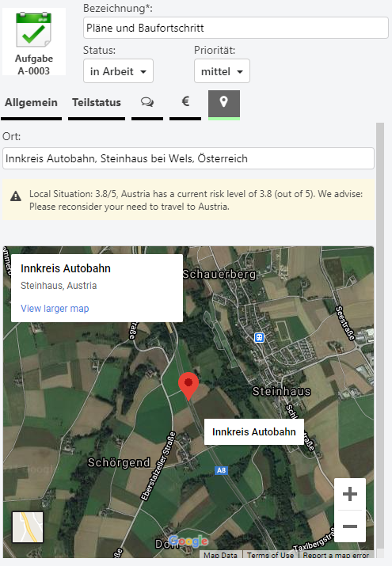392x566 pixels.
Task: Switch to the Teilstatus tab
Action: pos(97,103)
